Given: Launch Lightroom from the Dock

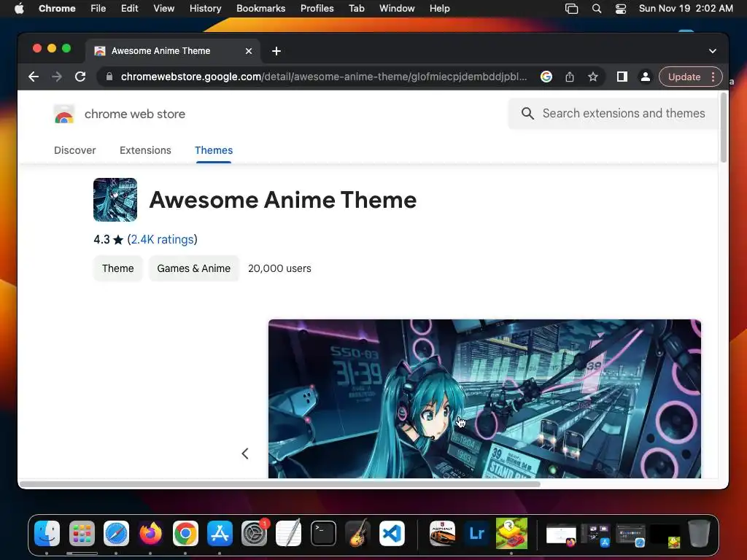Looking at the screenshot, I should point(477,534).
